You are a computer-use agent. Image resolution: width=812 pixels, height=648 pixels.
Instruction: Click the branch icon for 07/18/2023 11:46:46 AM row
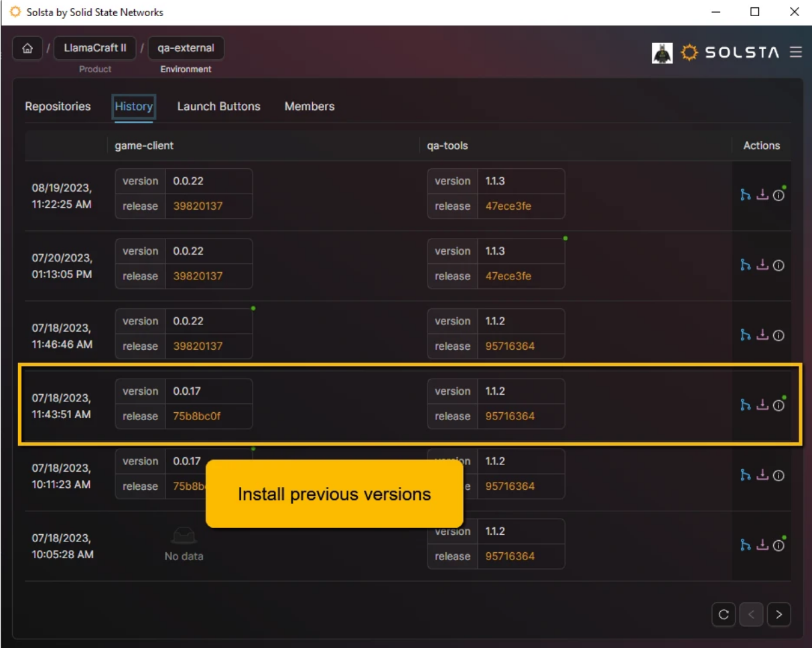pyautogui.click(x=745, y=335)
